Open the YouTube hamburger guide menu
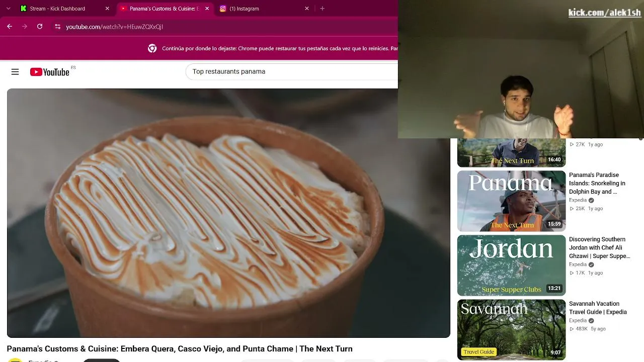 [x=15, y=72]
